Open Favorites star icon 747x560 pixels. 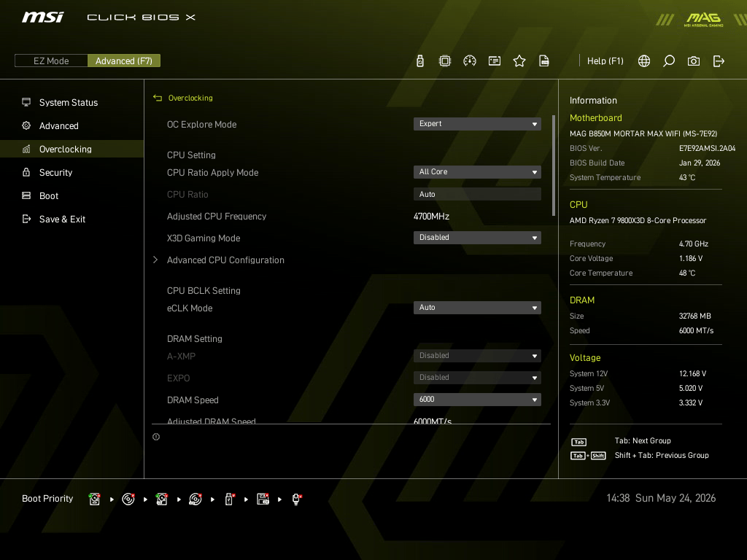519,61
